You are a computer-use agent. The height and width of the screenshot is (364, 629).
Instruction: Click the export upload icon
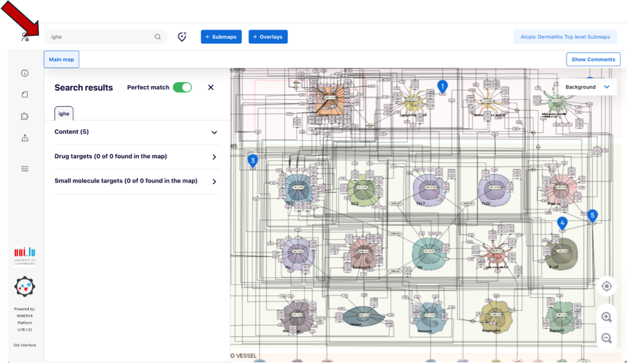pos(25,138)
